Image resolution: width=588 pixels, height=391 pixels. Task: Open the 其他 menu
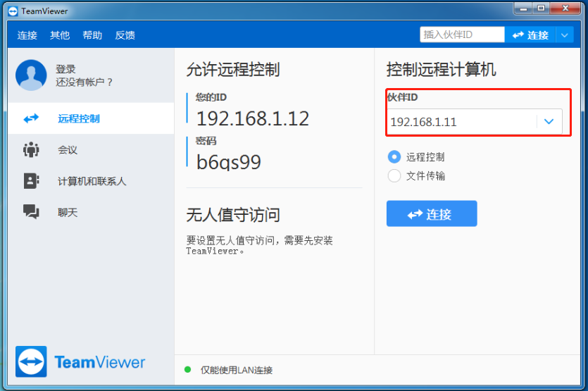60,35
